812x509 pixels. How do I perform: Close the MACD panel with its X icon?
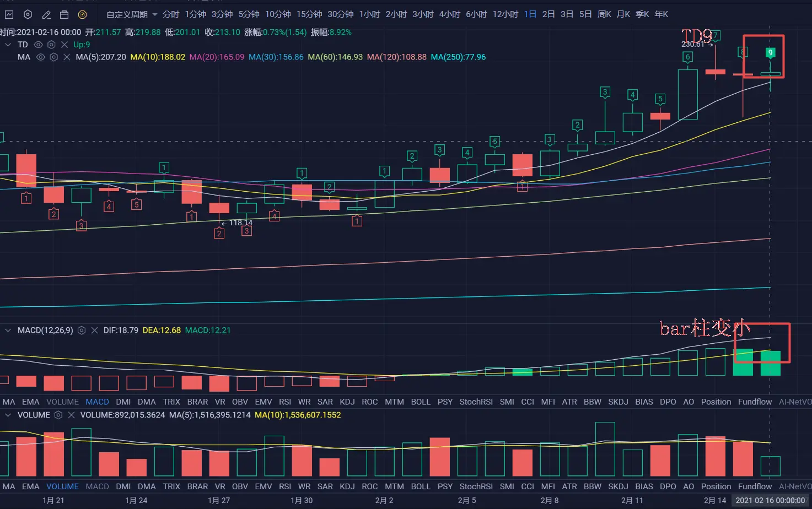click(94, 331)
